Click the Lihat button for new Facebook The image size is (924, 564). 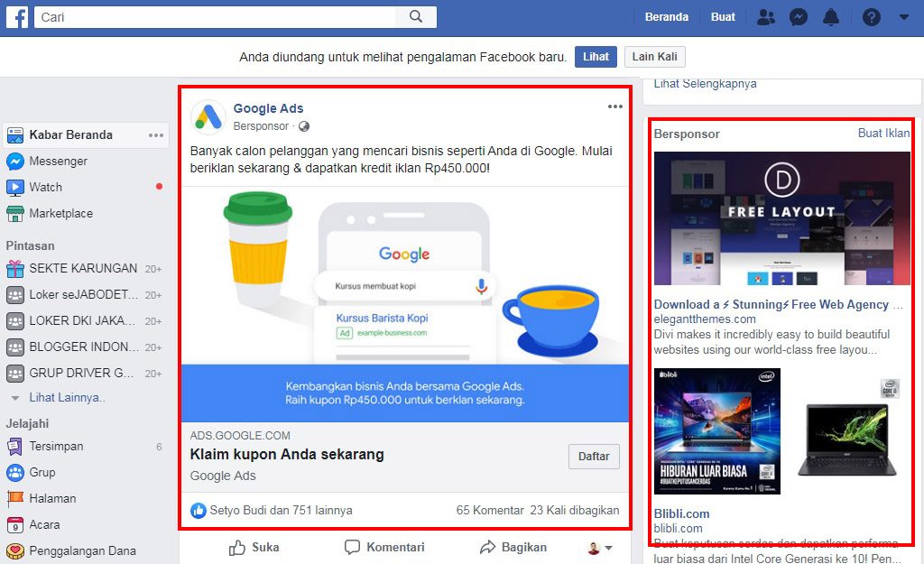coord(596,57)
